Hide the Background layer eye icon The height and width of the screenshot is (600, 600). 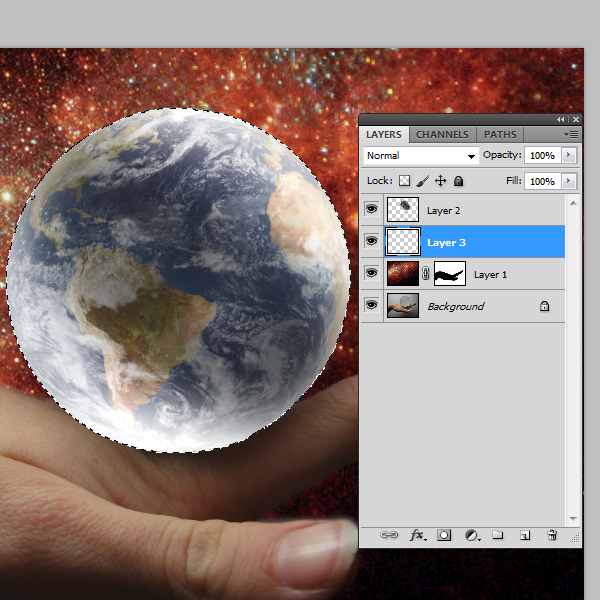pyautogui.click(x=371, y=305)
